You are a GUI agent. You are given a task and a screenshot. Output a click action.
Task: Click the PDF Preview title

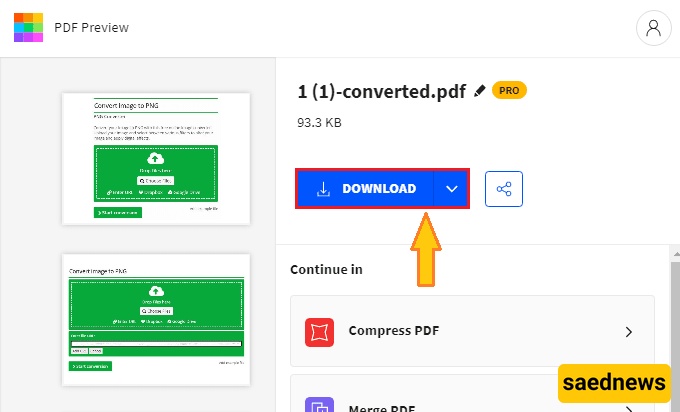[94, 27]
